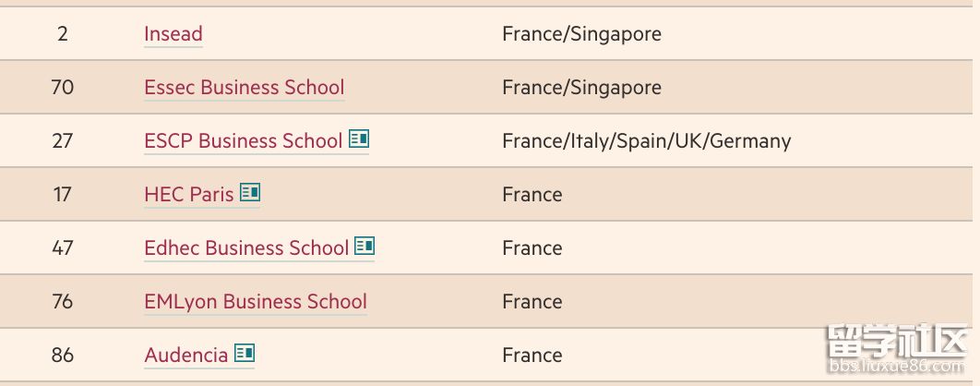Select the rank 27 cell for ESCP
The width and height of the screenshot is (980, 386).
click(x=63, y=141)
